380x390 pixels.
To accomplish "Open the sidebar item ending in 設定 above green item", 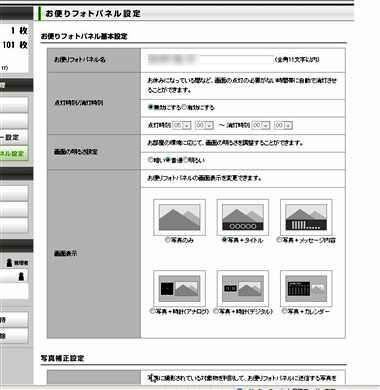I will 14,137.
